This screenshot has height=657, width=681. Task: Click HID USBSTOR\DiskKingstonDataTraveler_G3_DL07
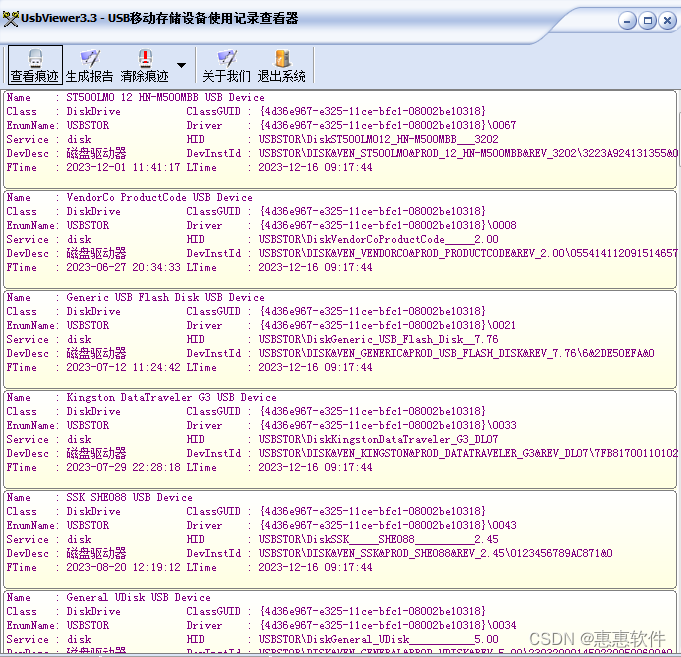(x=378, y=439)
